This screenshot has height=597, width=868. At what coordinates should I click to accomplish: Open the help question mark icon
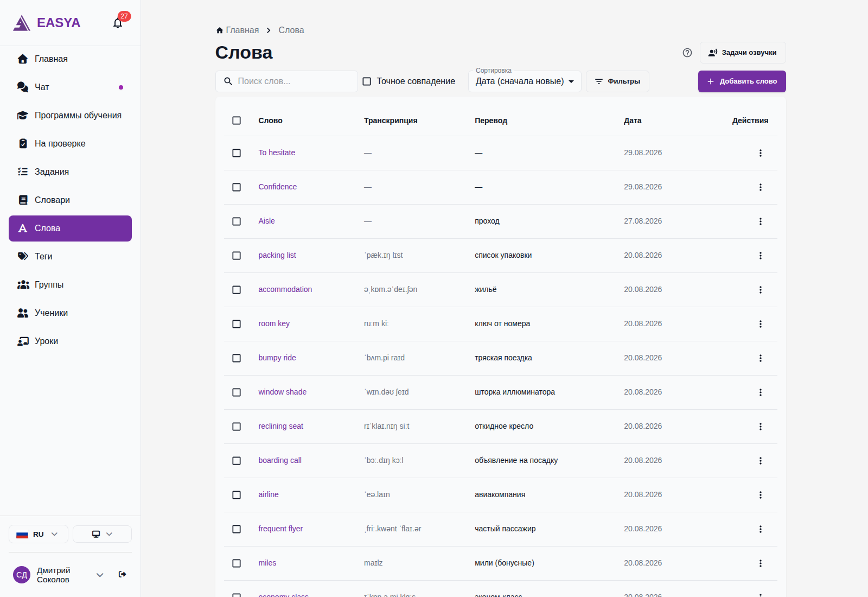687,53
